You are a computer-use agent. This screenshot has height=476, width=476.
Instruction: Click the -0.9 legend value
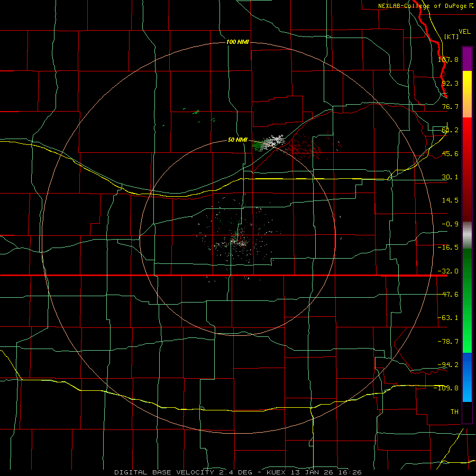tap(450, 224)
